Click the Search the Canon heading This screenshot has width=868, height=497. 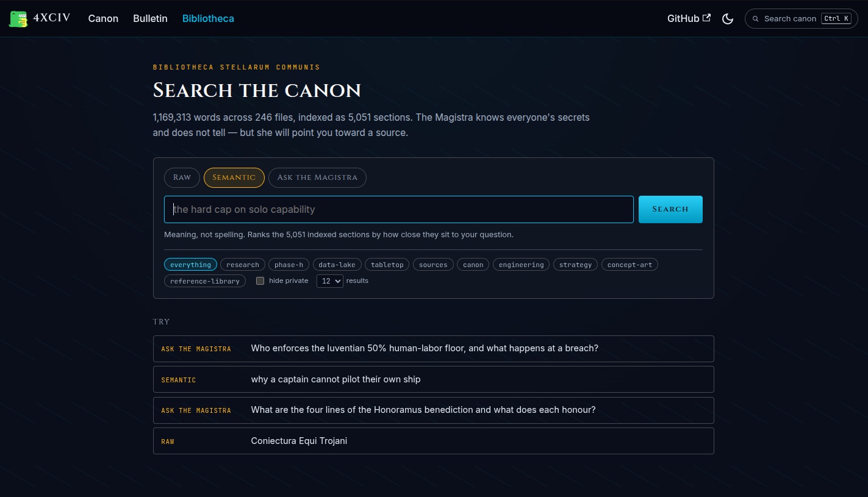[x=257, y=91]
